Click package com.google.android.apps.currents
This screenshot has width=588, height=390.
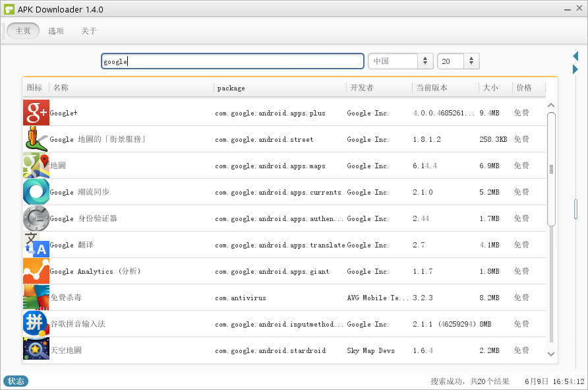[x=278, y=192]
